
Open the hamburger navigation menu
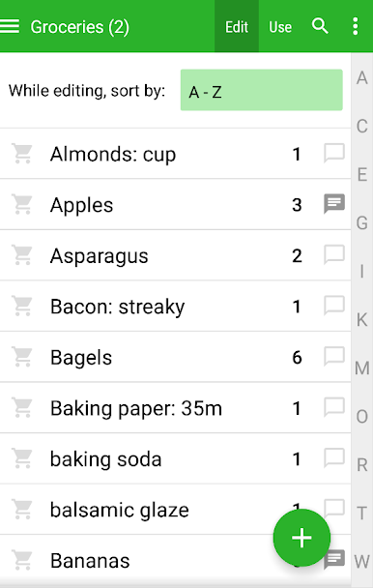(x=10, y=26)
